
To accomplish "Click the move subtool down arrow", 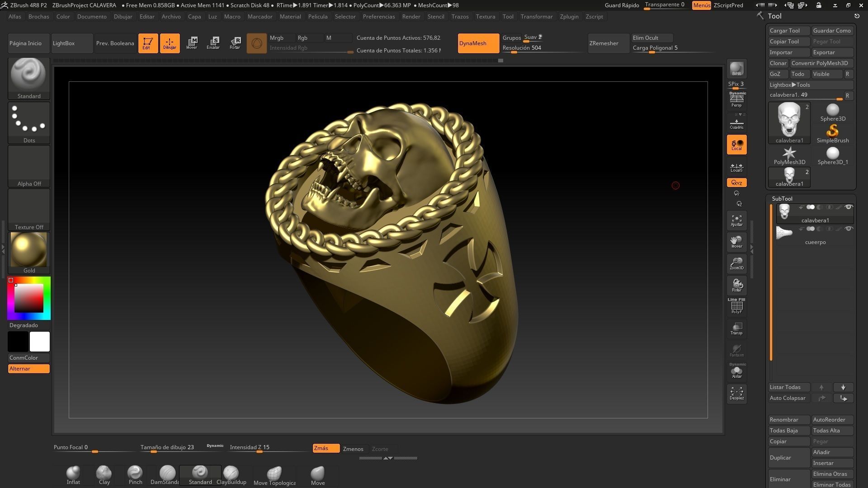I will click(x=843, y=387).
